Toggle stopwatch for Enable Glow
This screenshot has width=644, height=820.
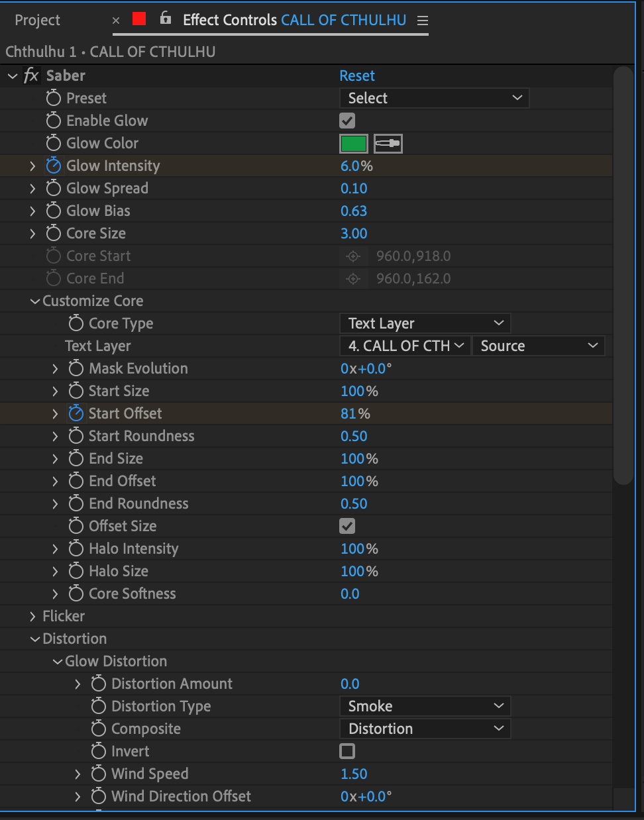[x=54, y=121]
